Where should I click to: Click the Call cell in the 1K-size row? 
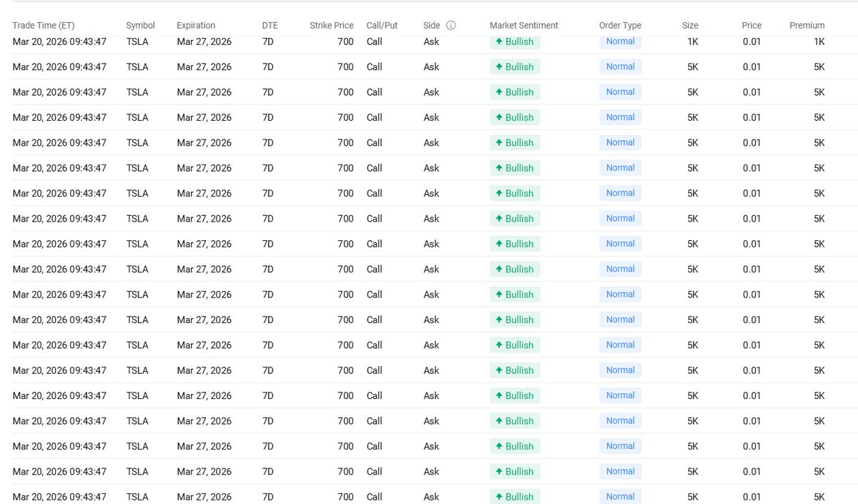click(x=375, y=41)
